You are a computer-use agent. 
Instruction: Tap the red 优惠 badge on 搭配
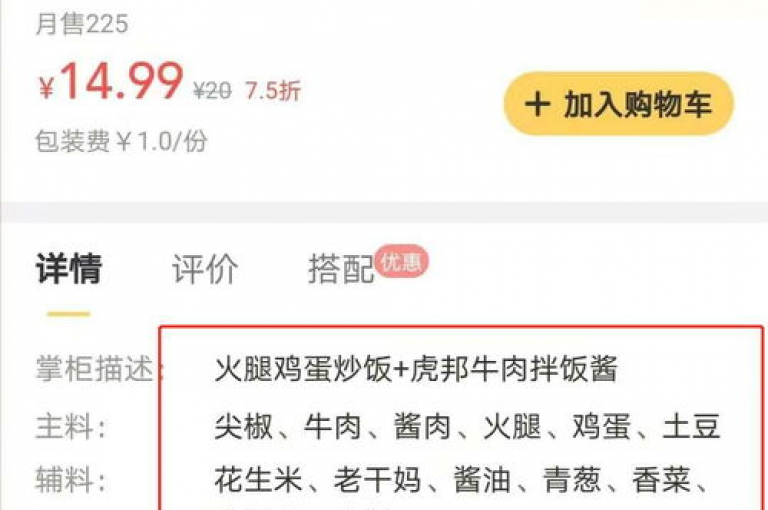tap(401, 261)
